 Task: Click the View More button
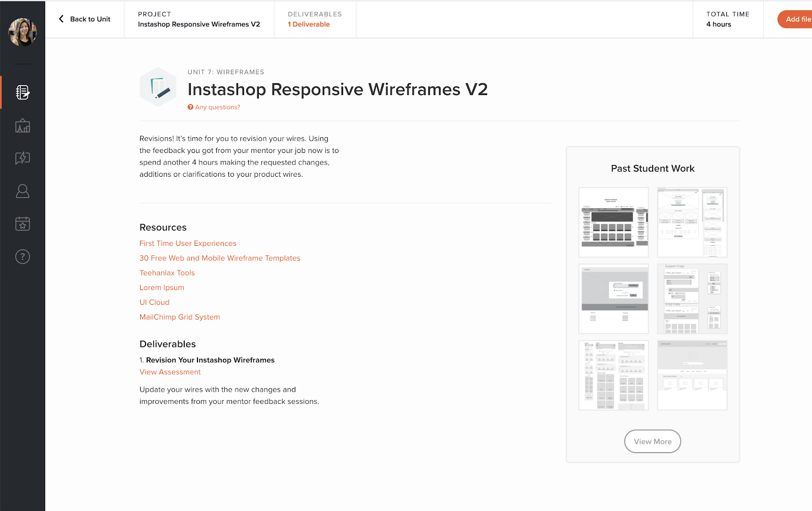pyautogui.click(x=653, y=441)
